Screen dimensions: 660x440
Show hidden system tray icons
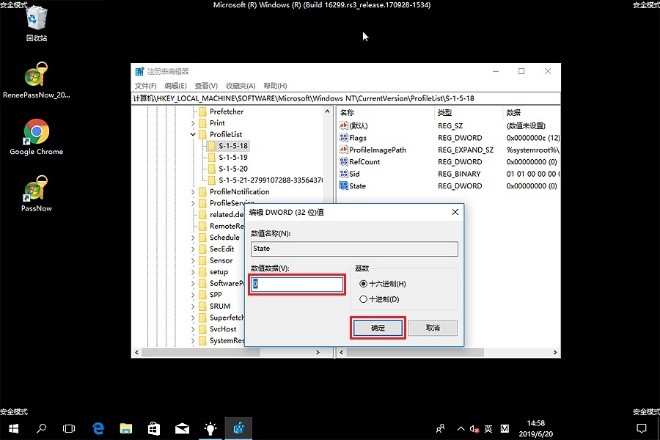(x=460, y=429)
